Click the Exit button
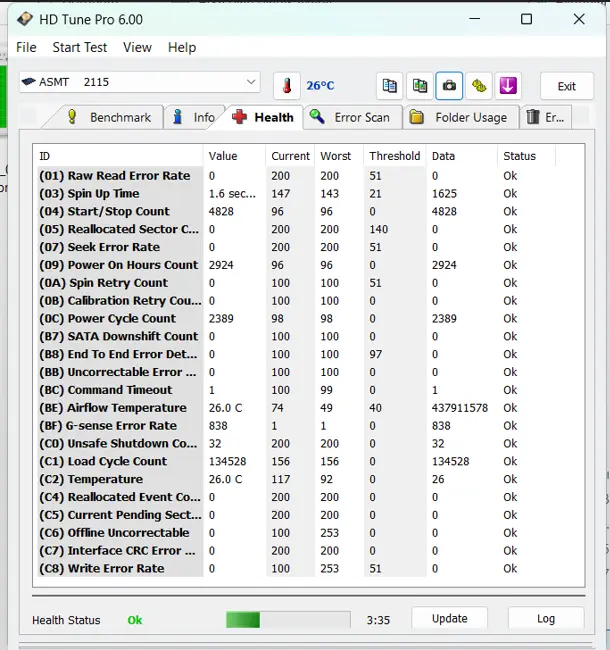610x650 pixels. click(566, 86)
